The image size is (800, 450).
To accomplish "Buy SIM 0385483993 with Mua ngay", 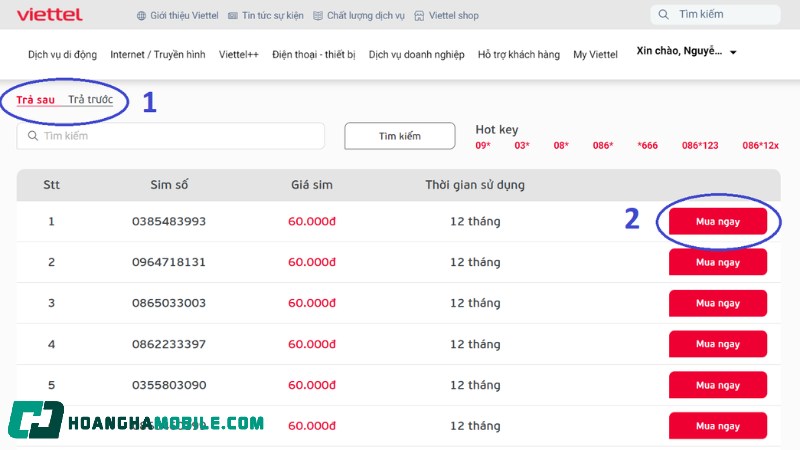I will click(x=717, y=222).
